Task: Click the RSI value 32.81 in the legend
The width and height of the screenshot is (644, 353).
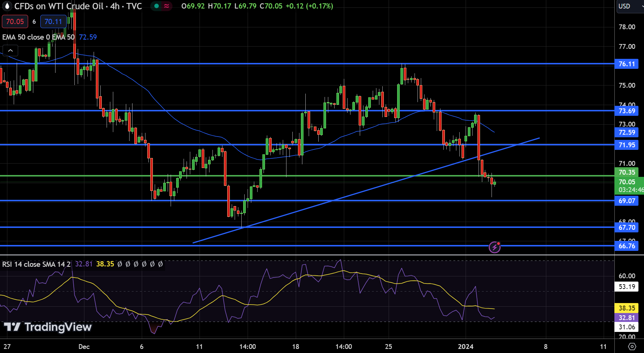Action: click(x=84, y=264)
